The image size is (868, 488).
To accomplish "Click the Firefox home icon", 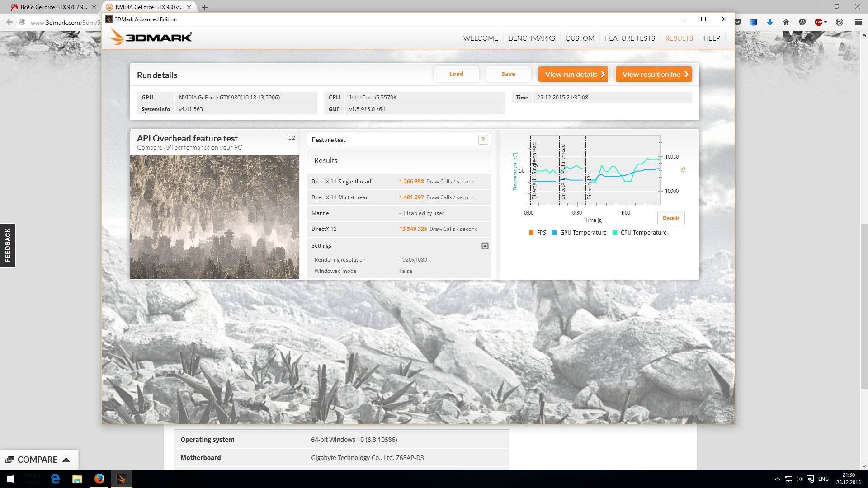I will point(786,22).
